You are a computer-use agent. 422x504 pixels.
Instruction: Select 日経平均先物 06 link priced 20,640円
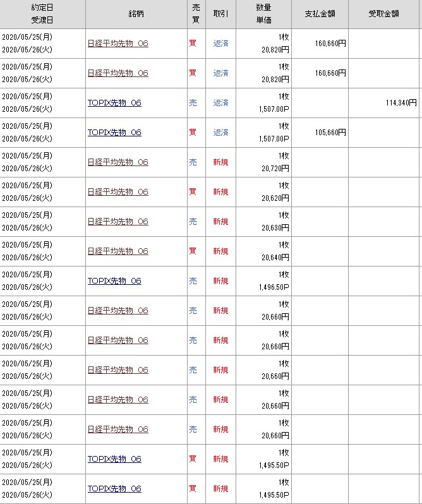pyautogui.click(x=118, y=251)
